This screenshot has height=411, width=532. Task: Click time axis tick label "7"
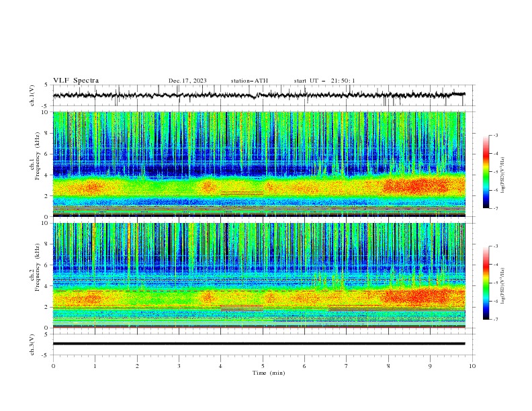tap(347, 366)
